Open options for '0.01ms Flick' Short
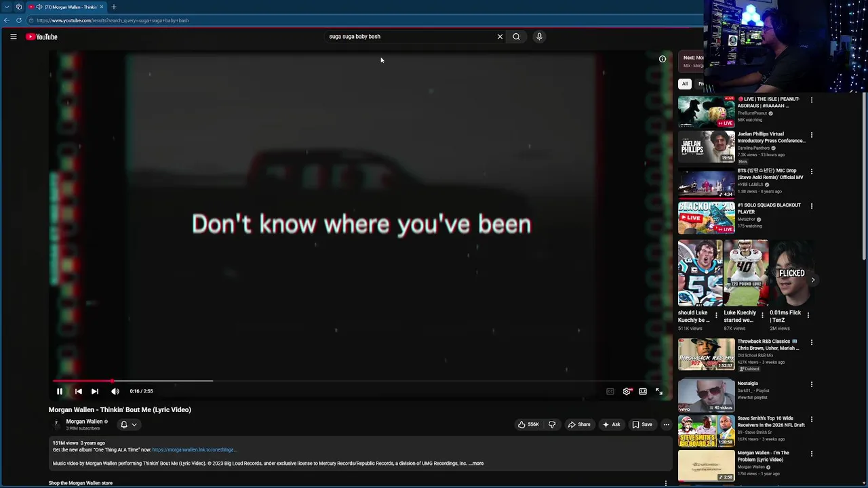868x488 pixels. tap(808, 315)
